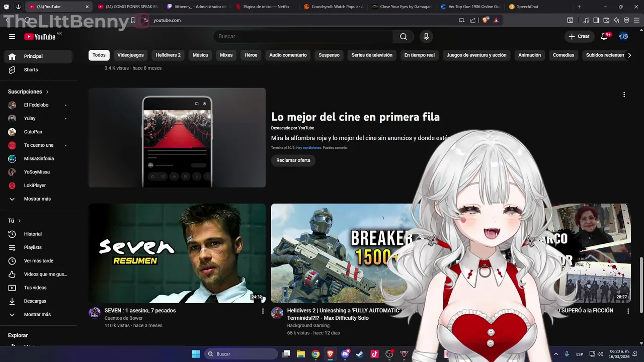Open the Brave browser main menu

637,20
